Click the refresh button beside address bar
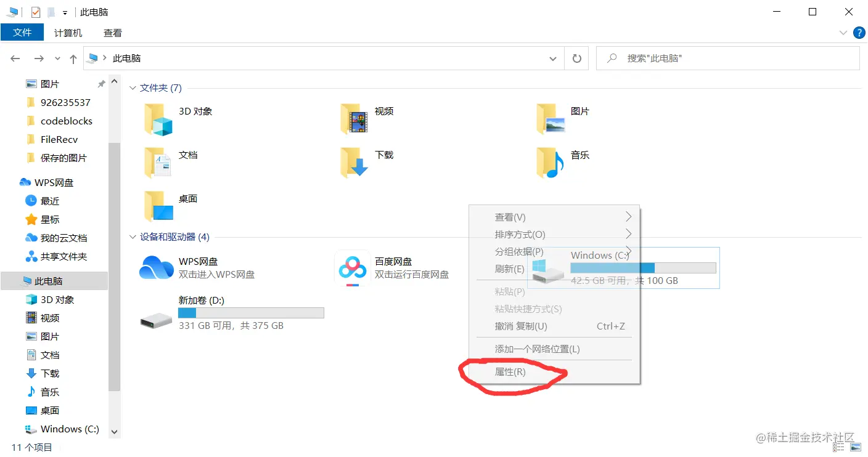This screenshot has height=457, width=868. (576, 59)
